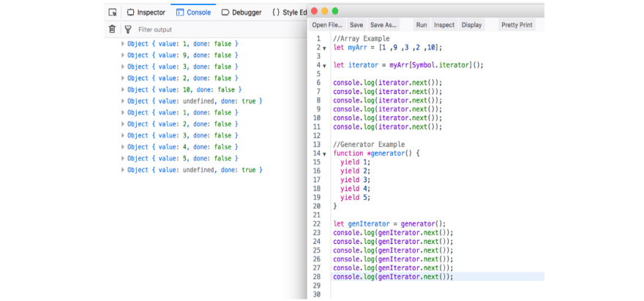Switch to the Console tab

click(193, 12)
